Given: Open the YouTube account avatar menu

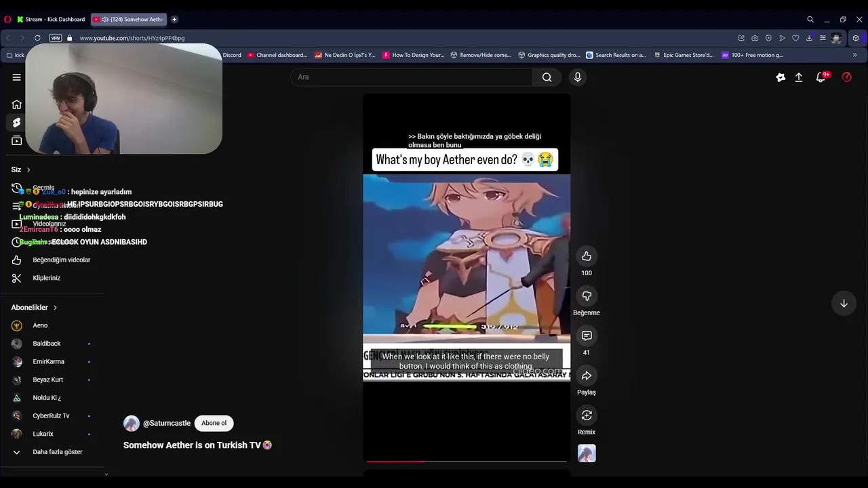Looking at the screenshot, I should point(846,77).
